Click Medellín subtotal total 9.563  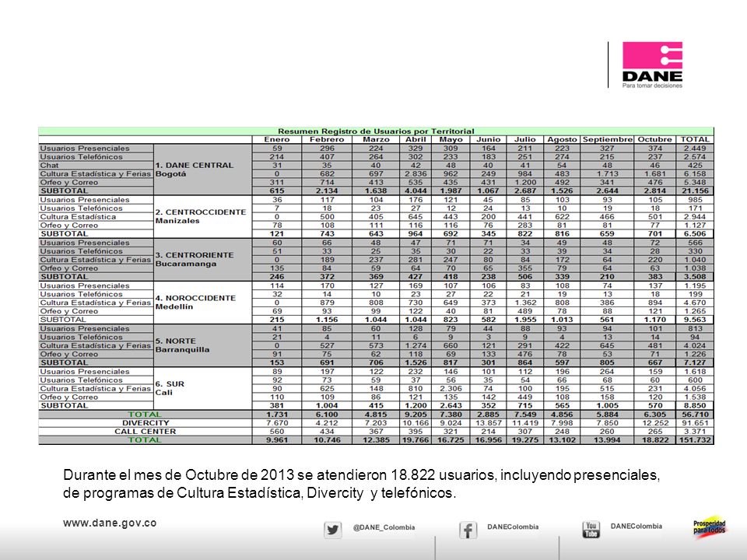coord(695,320)
